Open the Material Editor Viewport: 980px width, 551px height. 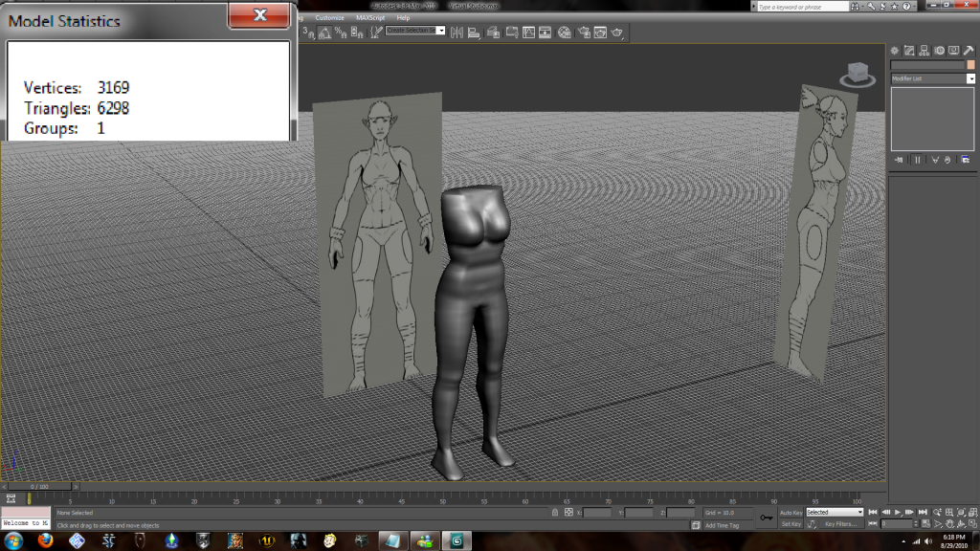pyautogui.click(x=565, y=33)
